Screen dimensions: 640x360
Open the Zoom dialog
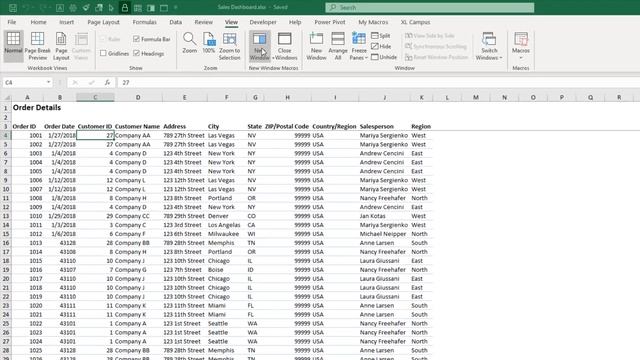coord(189,43)
